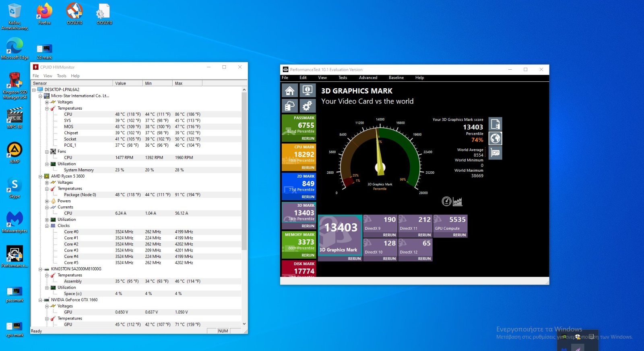The height and width of the screenshot is (351, 644).
Task: Collapse the Clocks node
Action: (47, 226)
